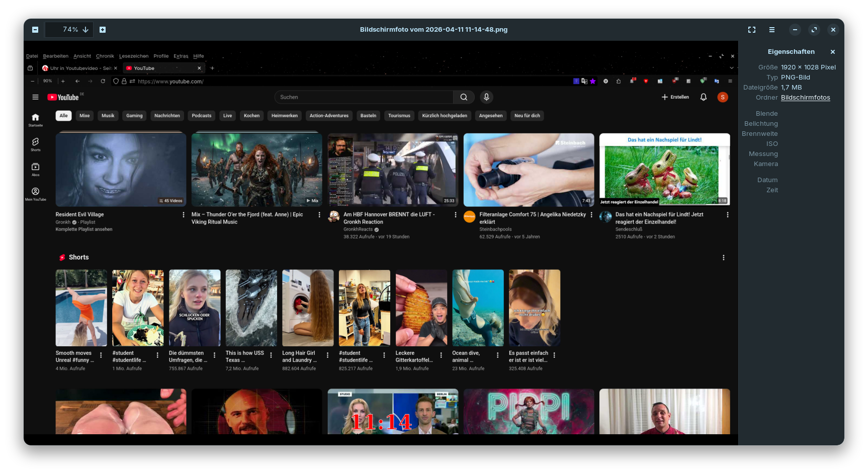
Task: Open the Abos subscriptions sidebar icon
Action: 35,169
